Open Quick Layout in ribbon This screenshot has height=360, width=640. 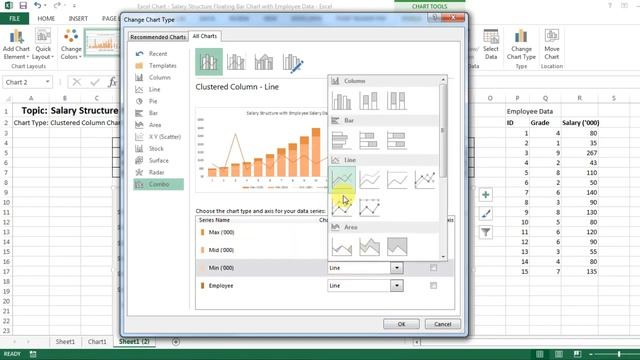(x=43, y=44)
